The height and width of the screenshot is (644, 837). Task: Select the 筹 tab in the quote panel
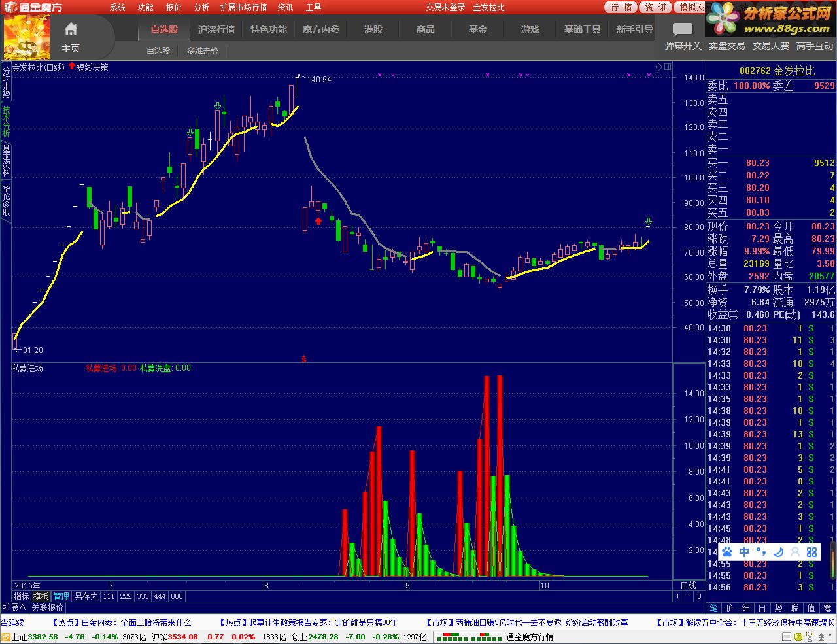[827, 608]
